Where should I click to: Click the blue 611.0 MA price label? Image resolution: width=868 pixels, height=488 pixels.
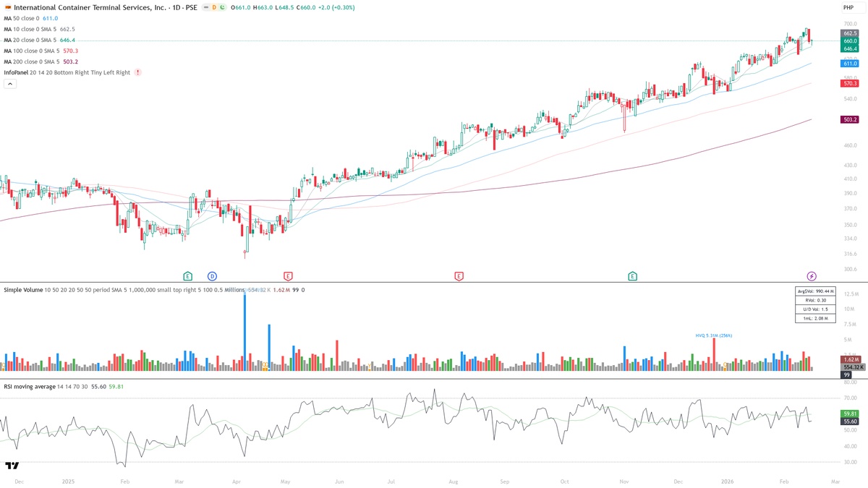pyautogui.click(x=850, y=64)
